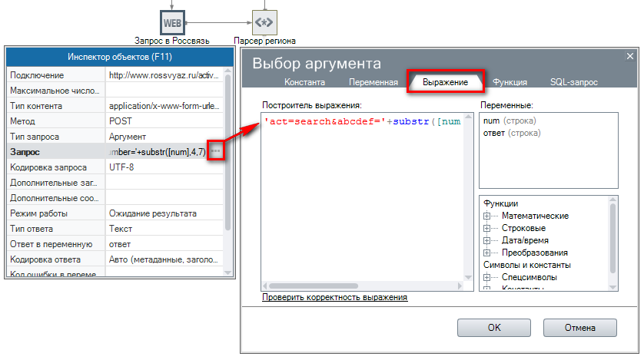Screen dimensions: 644x360
Task: Switch to the Переменная tab
Action: pyautogui.click(x=373, y=81)
